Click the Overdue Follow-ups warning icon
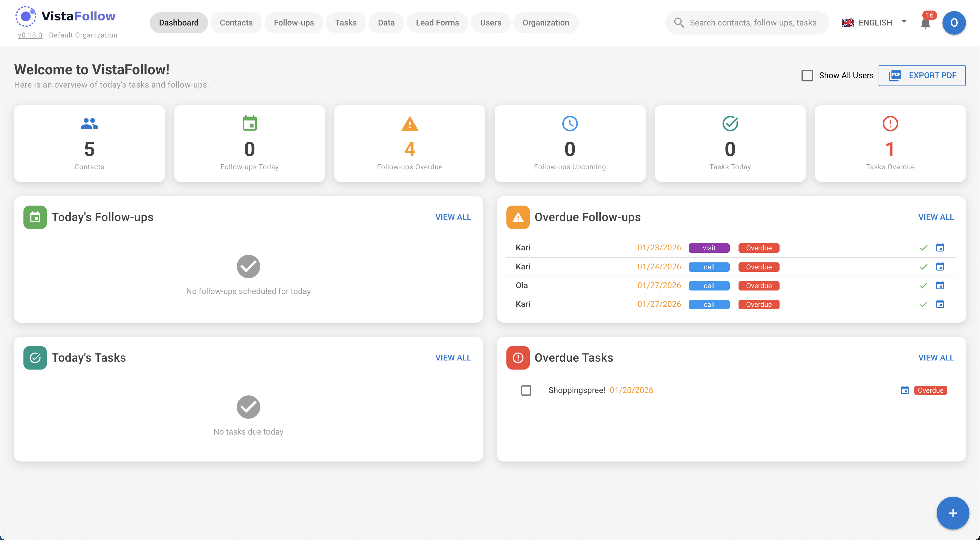The height and width of the screenshot is (540, 980). [518, 217]
